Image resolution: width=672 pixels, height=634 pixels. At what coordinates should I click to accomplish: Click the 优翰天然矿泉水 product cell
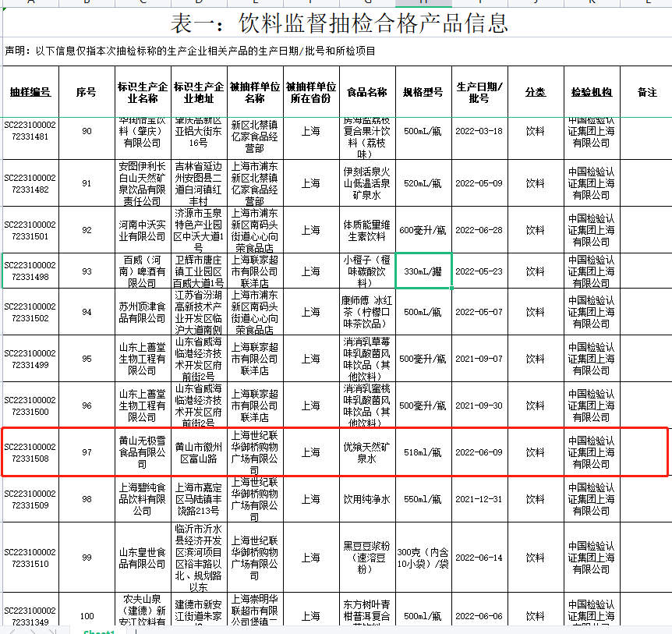click(x=366, y=452)
